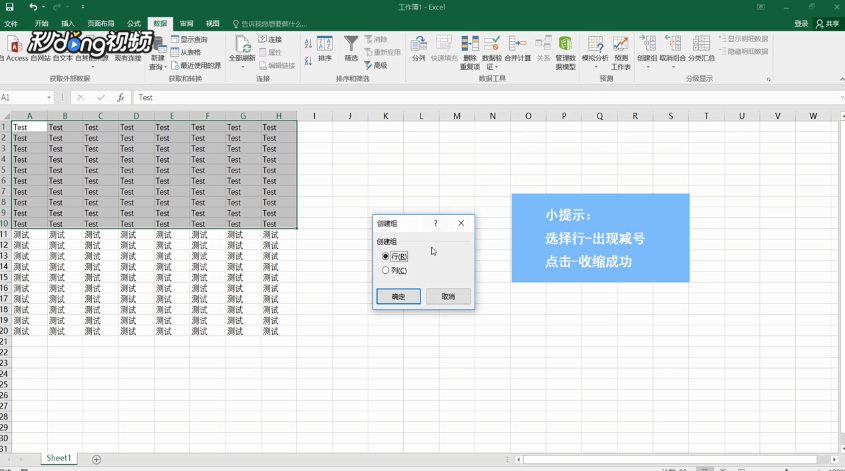Click OK (确定) in Group dialog

pyautogui.click(x=398, y=296)
